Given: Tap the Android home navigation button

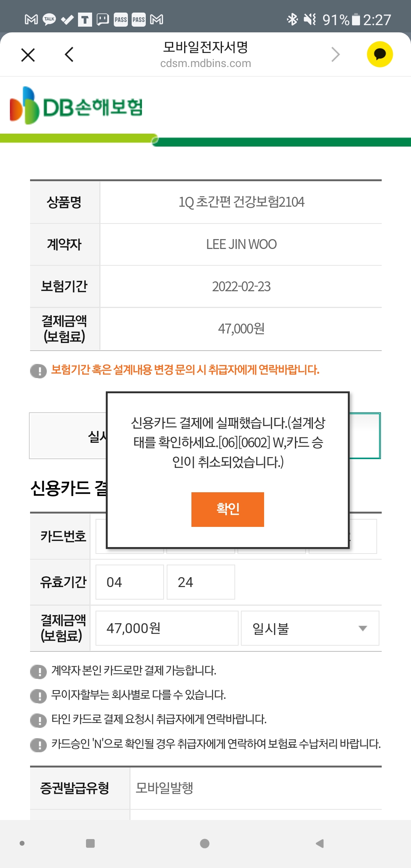Looking at the screenshot, I should tap(205, 844).
